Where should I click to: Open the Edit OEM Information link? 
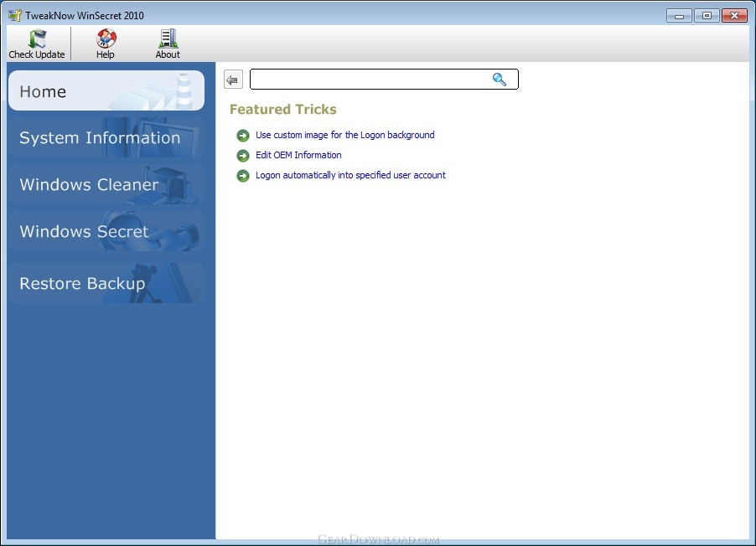[298, 155]
